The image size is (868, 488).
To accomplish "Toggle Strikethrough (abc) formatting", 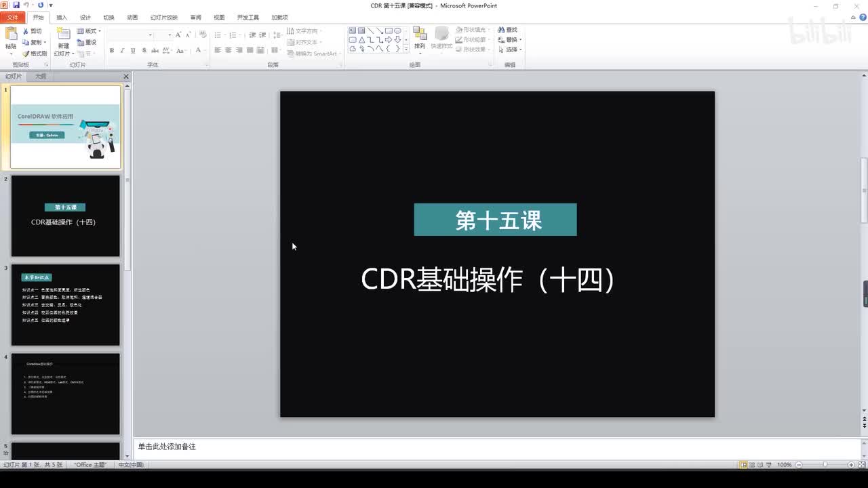I will [x=155, y=50].
